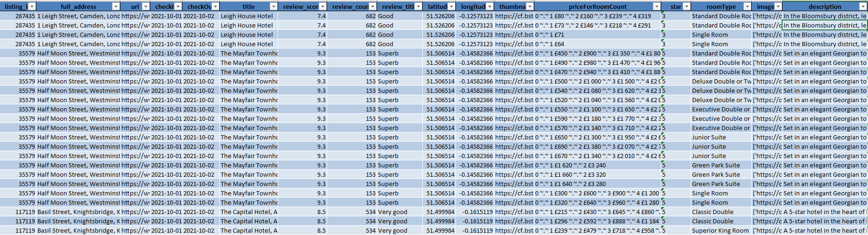
Task: Select the price cell starting '1 £690 ~.~ 2 £1 380'
Action: 598,146
